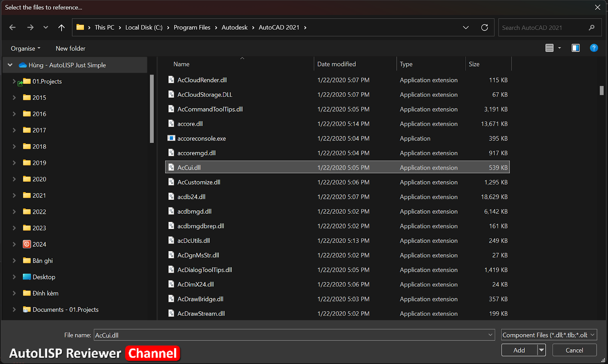
Task: Select Documents - 01.Projects in the sidebar
Action: click(61, 310)
